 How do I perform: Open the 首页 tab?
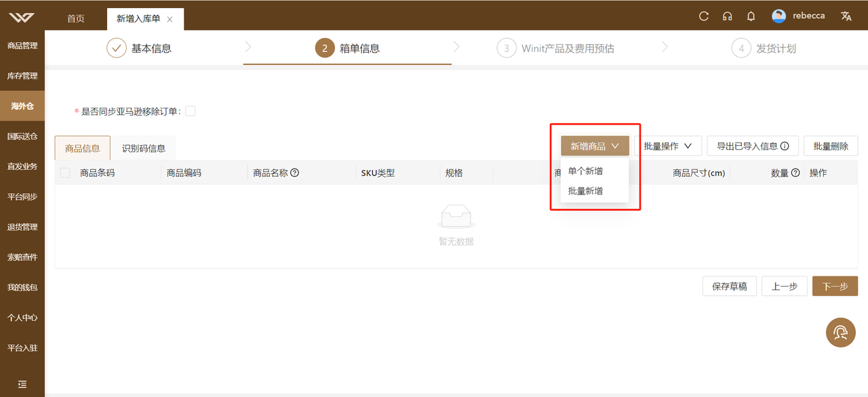76,19
